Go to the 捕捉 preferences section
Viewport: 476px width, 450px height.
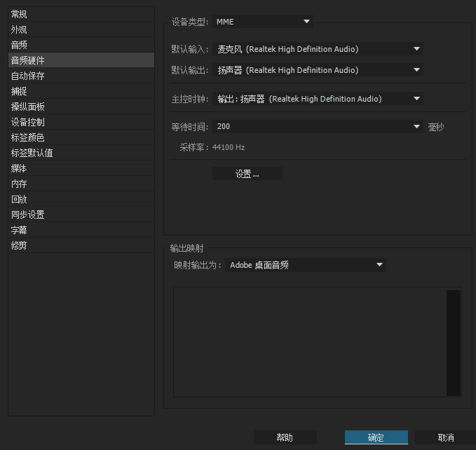pos(20,91)
